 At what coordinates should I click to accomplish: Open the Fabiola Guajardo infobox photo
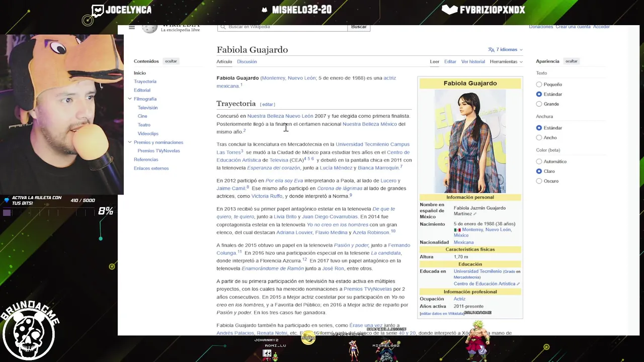pos(470,141)
